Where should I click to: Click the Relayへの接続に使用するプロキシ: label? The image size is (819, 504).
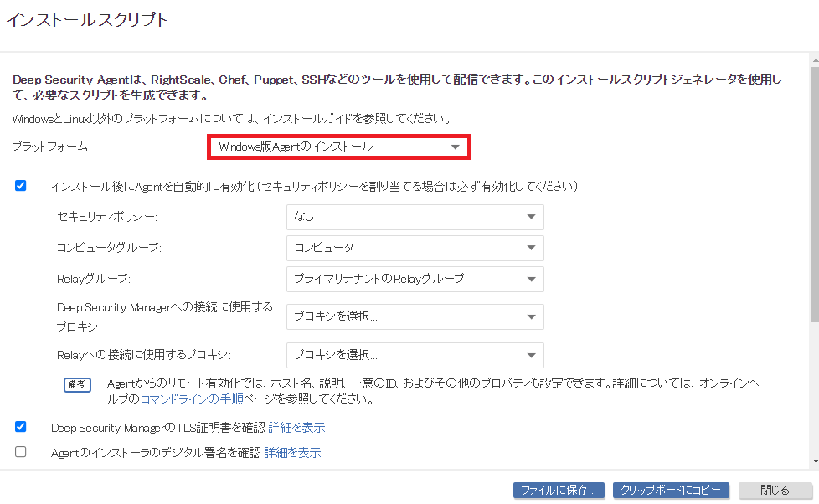144,355
